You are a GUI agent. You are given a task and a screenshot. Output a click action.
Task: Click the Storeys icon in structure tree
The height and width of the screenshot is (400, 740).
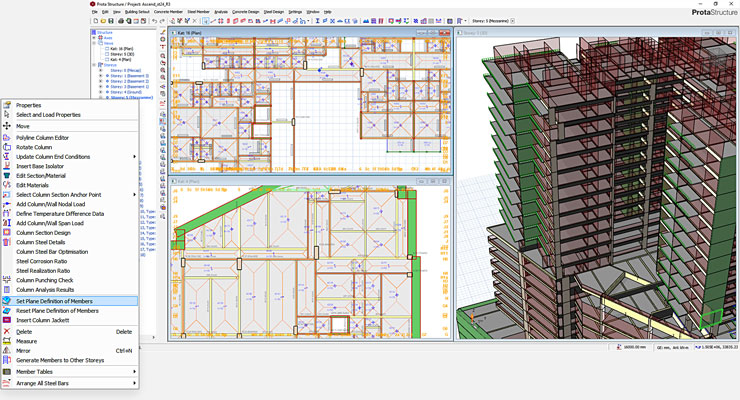tap(101, 65)
